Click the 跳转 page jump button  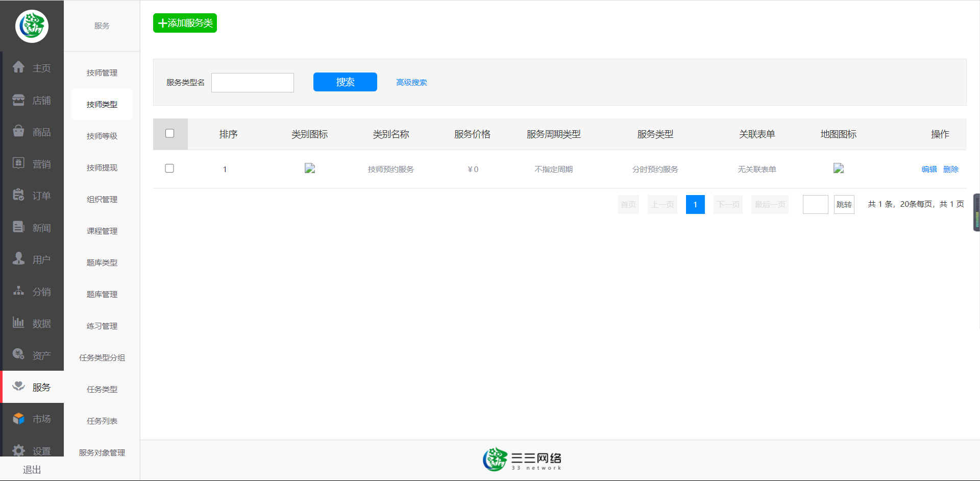844,205
